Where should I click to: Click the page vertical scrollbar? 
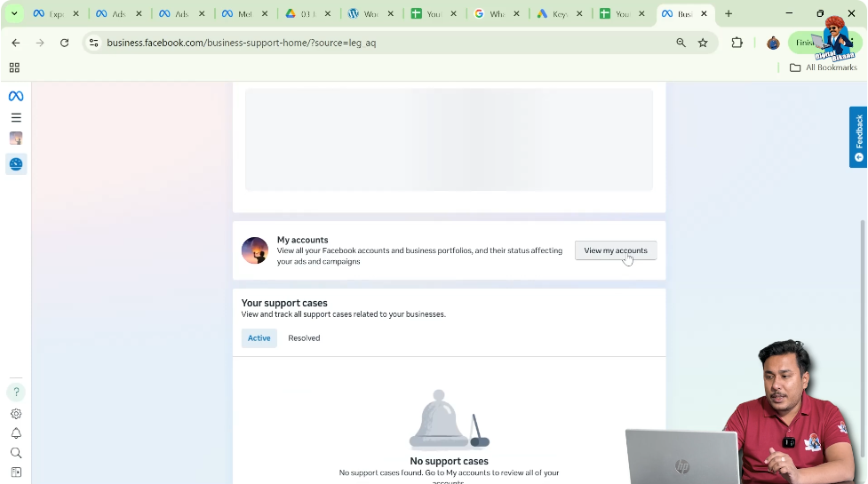pos(863,337)
